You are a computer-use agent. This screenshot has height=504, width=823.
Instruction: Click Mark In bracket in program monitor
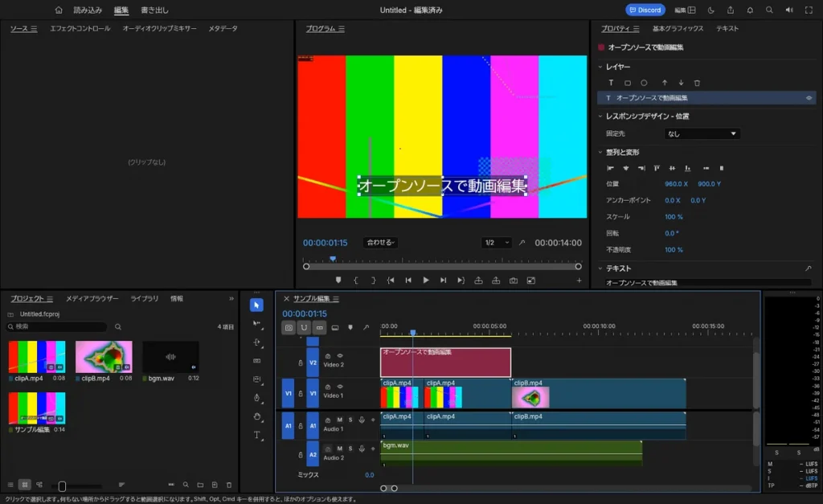coord(356,281)
